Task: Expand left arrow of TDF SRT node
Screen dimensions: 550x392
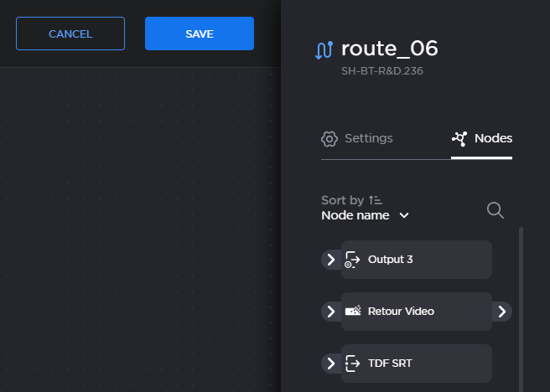Action: [331, 364]
